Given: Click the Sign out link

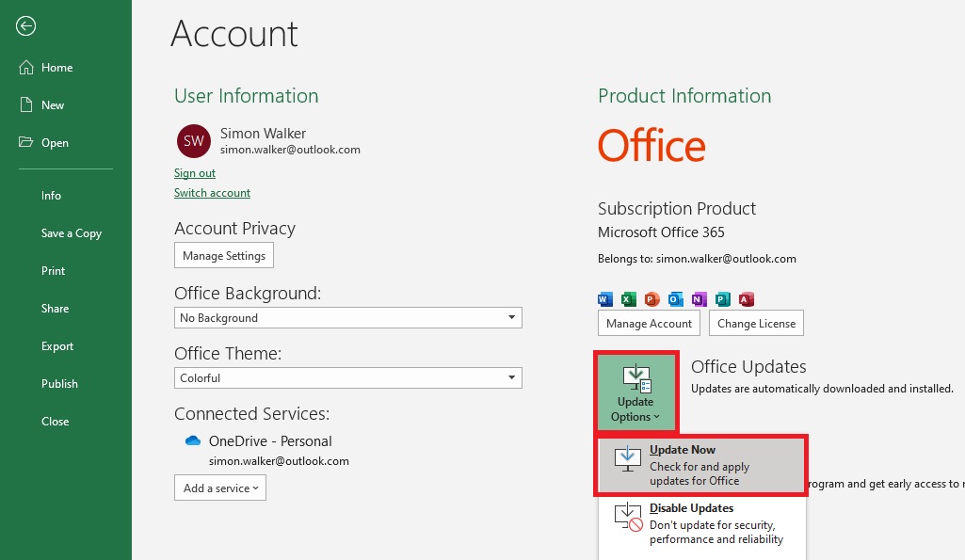Looking at the screenshot, I should pyautogui.click(x=195, y=173).
